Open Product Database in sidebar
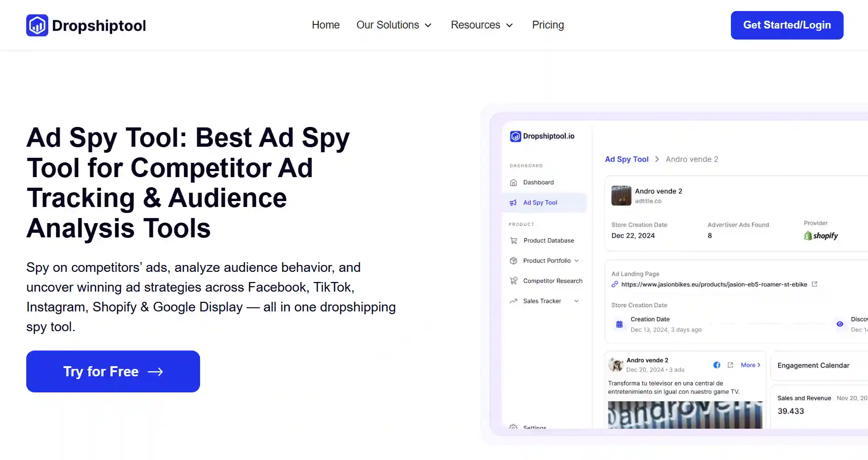Screen dimensions: 868x460 click(x=549, y=241)
